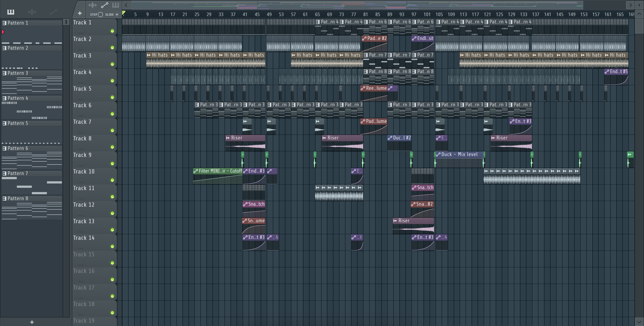Screen dimensions: 644x326
Task: Click the red play marker arrow under Pattern 1
Action: (3, 32)
